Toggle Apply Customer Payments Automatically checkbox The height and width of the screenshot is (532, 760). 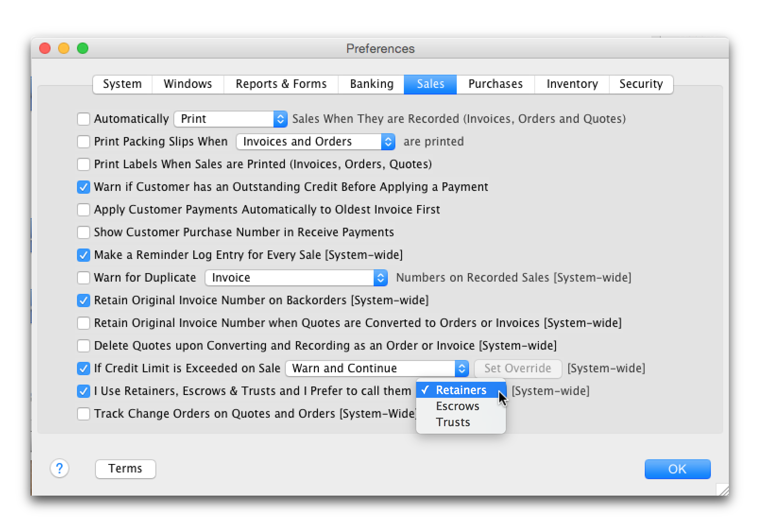pos(84,210)
